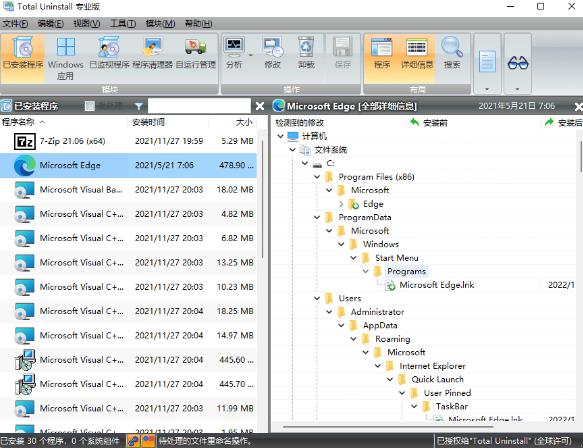Click the 分析 action icon
The image size is (583, 448).
point(234,53)
